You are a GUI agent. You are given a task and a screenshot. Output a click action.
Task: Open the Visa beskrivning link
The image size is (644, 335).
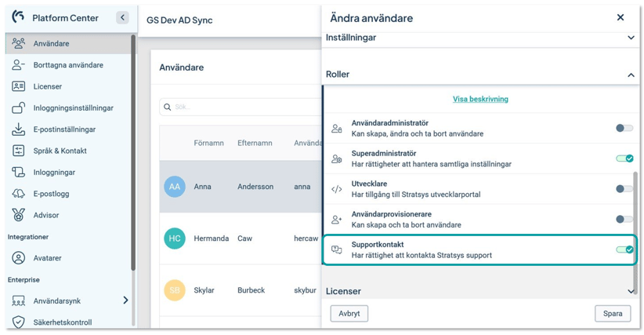click(x=480, y=99)
